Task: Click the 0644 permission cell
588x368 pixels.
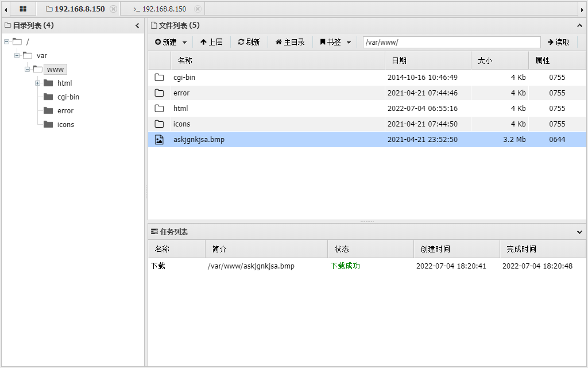Action: pos(557,139)
